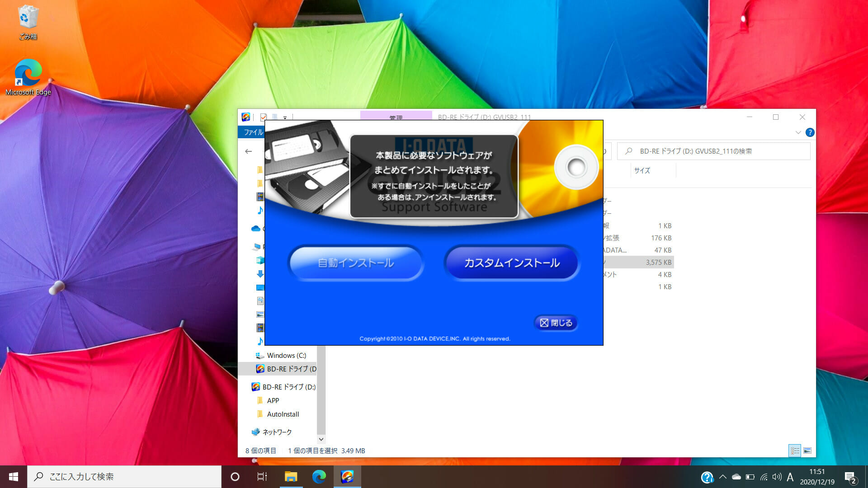Select the lower BD-RE ドライブ (D:) root node
The width and height of the screenshot is (868, 488).
pos(283,387)
